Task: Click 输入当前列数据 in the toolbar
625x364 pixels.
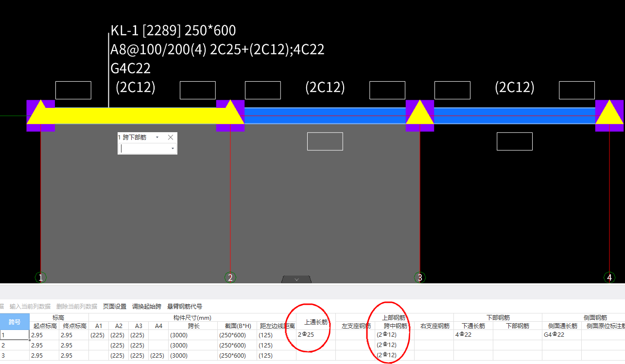Action: [30, 307]
